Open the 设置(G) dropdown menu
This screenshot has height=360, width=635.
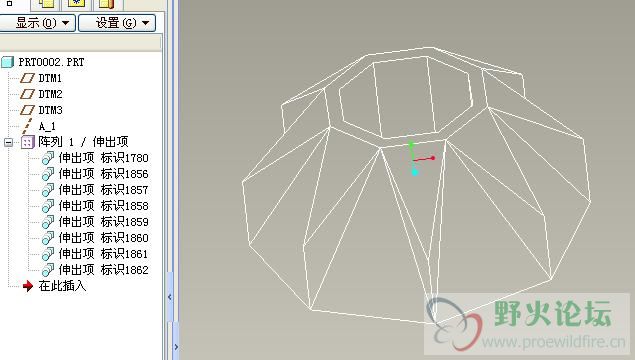[117, 23]
